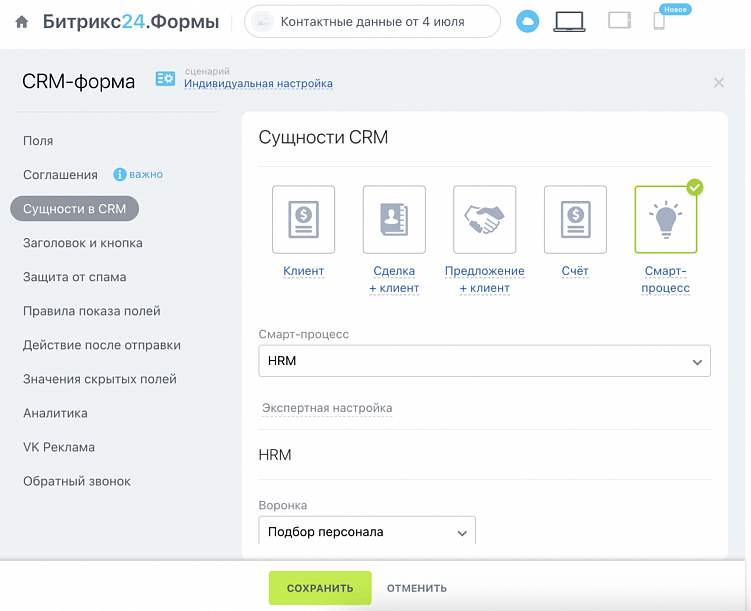
Task: Click the HRM section heading
Action: coord(275,454)
